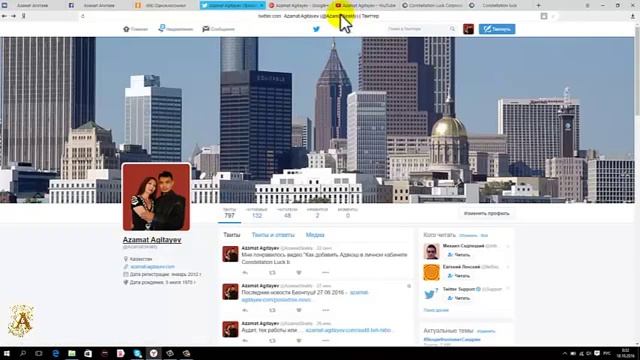Open Windows taskbar search

[23, 353]
